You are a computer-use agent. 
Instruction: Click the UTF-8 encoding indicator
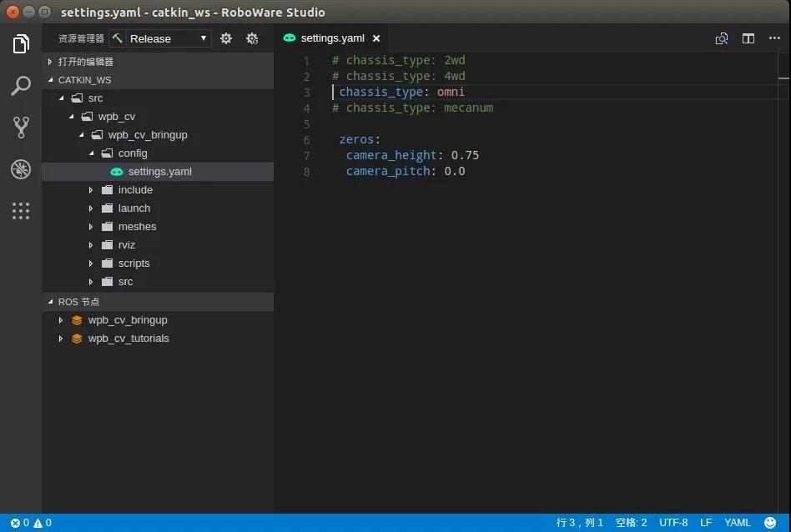click(x=673, y=523)
